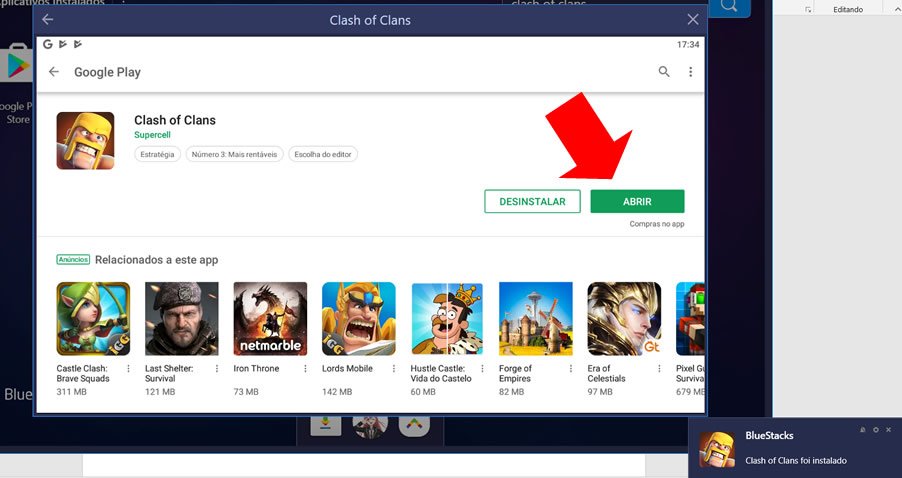Viewport: 902px width, 478px height.
Task: Go back using the Google Play arrow
Action: point(54,72)
